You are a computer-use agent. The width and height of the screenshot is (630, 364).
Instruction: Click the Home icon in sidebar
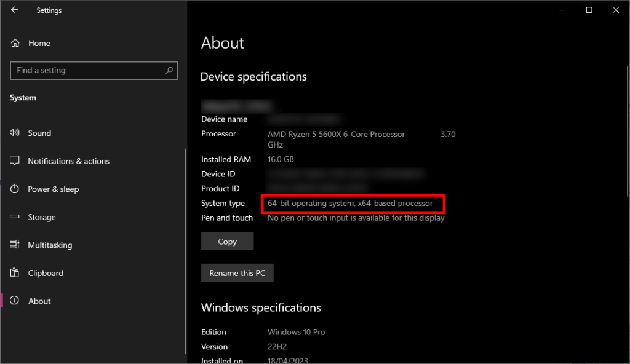15,43
